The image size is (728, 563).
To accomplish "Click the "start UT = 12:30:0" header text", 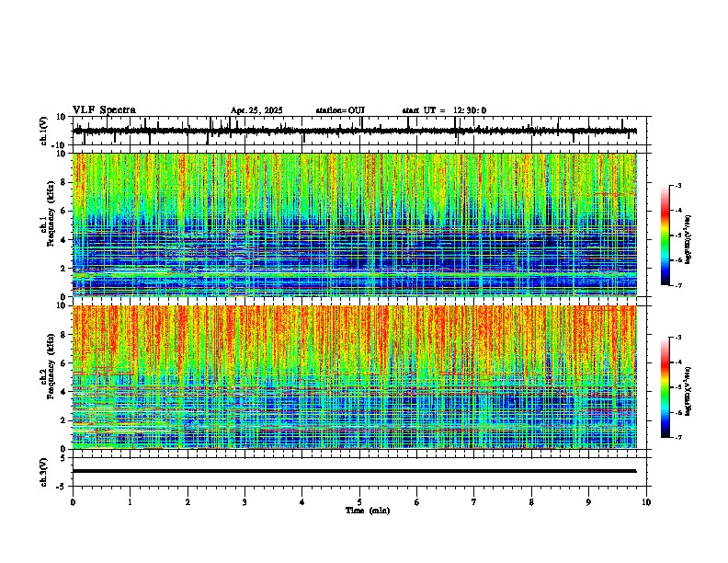I will click(444, 110).
